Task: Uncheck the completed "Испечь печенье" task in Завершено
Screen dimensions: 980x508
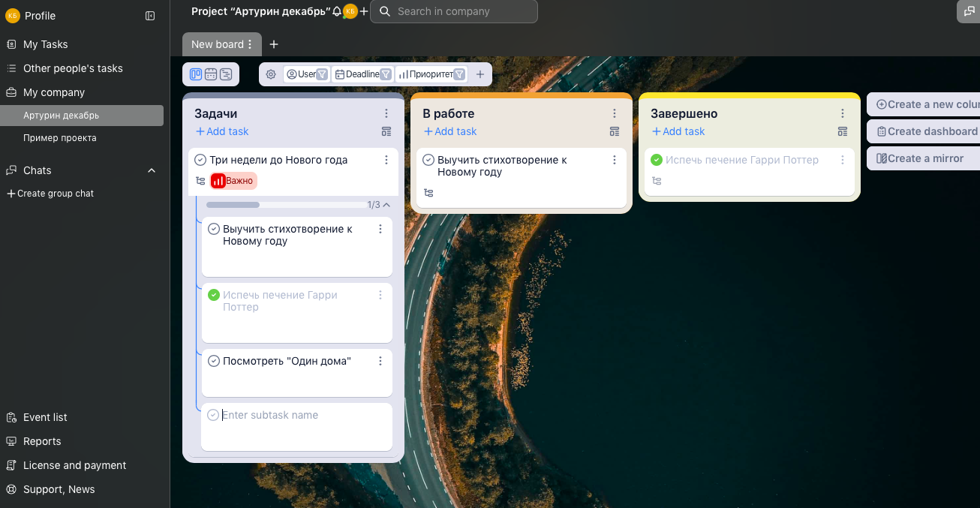Action: 657,160
